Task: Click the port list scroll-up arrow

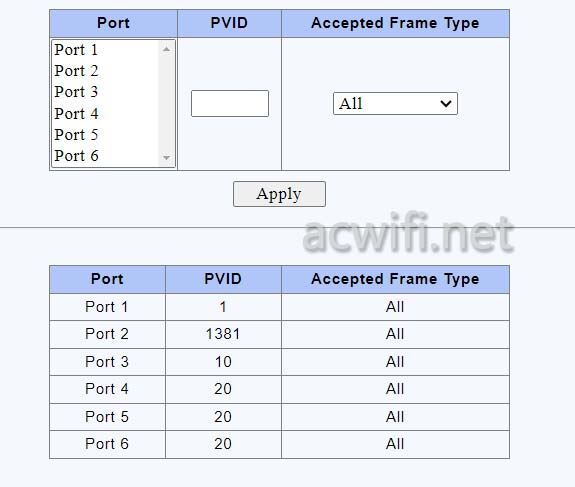Action: coord(166,49)
